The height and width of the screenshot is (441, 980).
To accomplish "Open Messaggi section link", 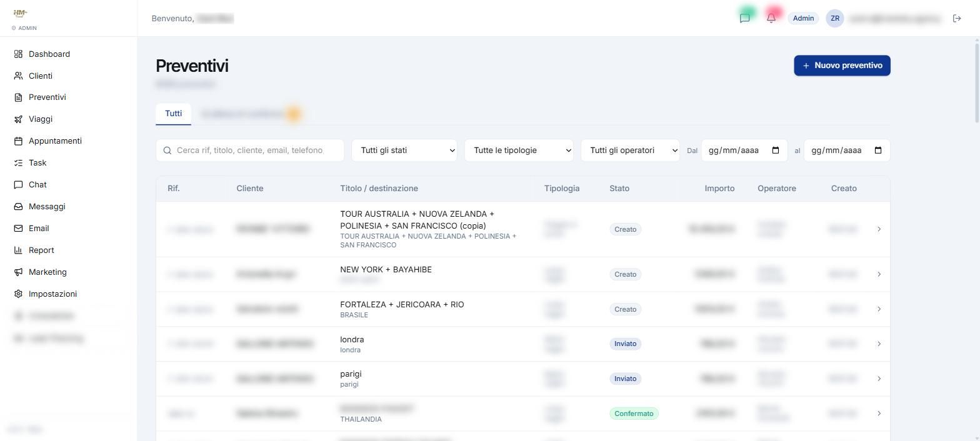I will (x=47, y=207).
